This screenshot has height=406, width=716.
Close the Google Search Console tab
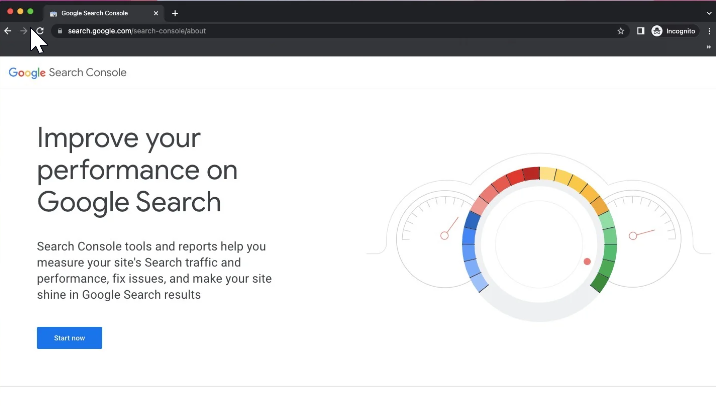[x=156, y=13]
